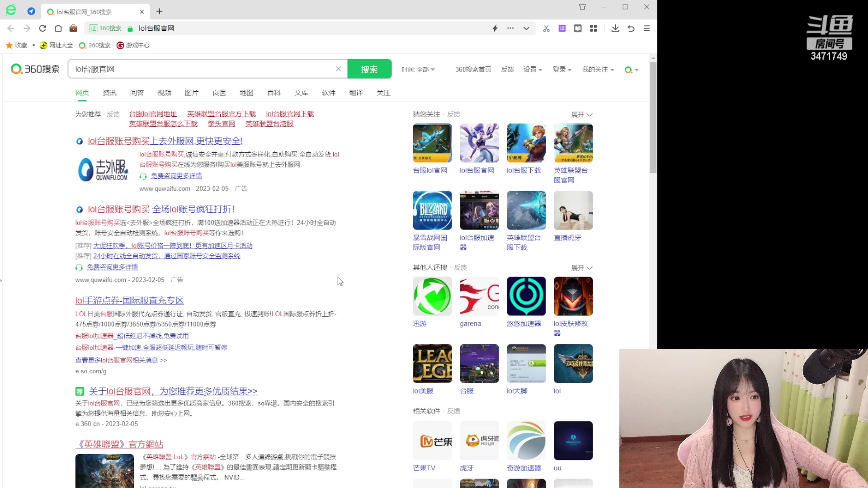Switch to the 地图 tab
The width and height of the screenshot is (868, 488).
pos(246,93)
